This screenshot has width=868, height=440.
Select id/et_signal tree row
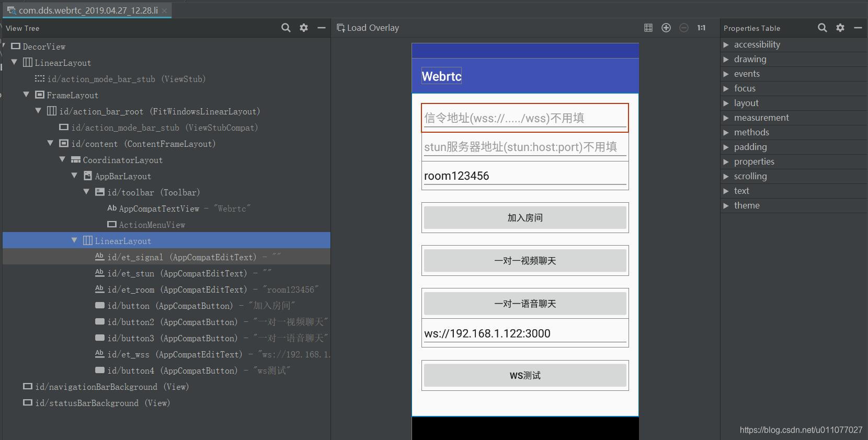pos(166,257)
